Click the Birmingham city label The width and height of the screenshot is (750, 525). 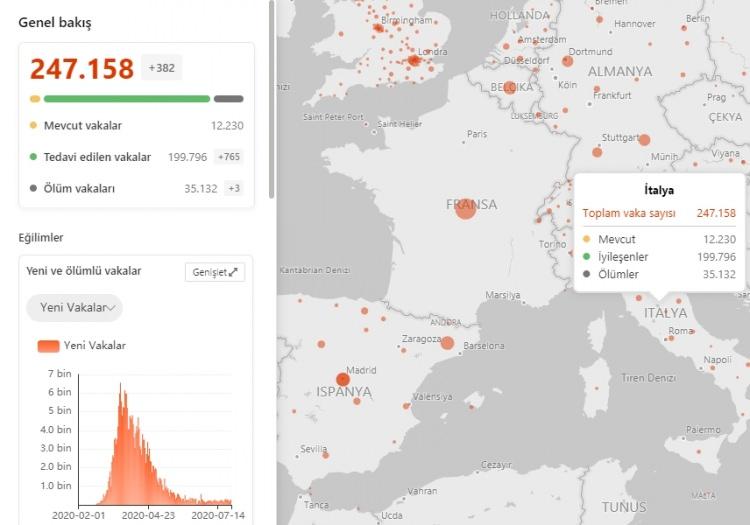pyautogui.click(x=407, y=20)
